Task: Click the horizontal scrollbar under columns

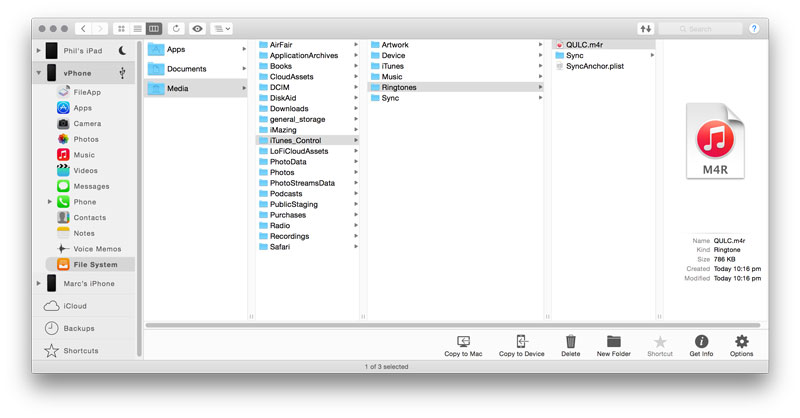Action: pyautogui.click(x=453, y=325)
